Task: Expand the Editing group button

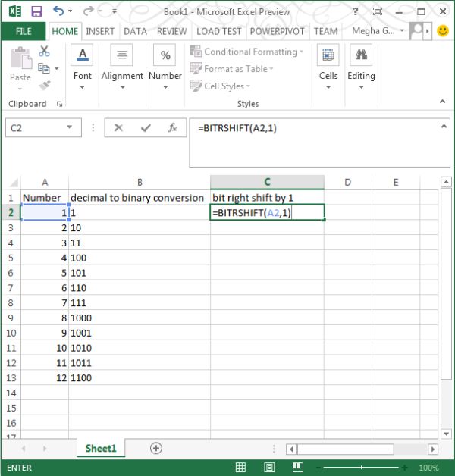Action: (x=361, y=67)
